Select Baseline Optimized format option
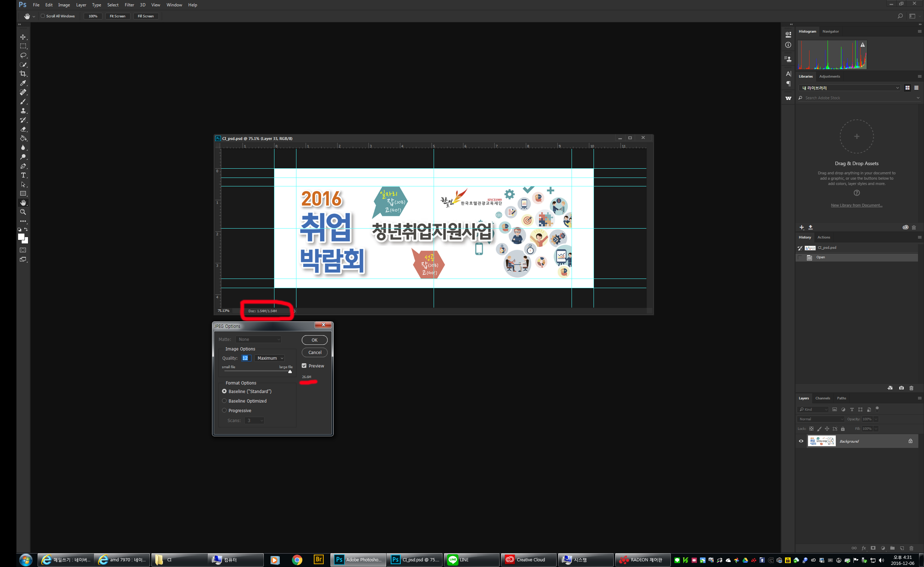This screenshot has height=567, width=924. point(224,401)
